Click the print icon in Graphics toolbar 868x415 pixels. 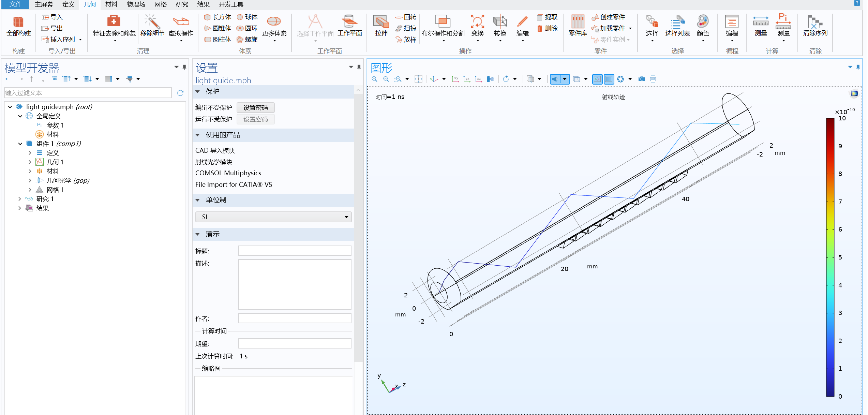(653, 79)
